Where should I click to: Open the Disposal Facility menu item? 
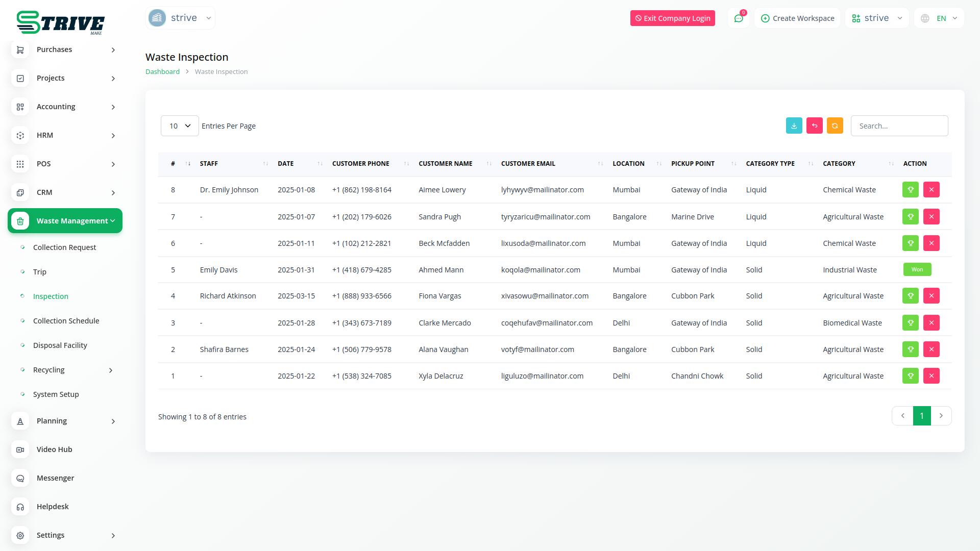click(60, 345)
